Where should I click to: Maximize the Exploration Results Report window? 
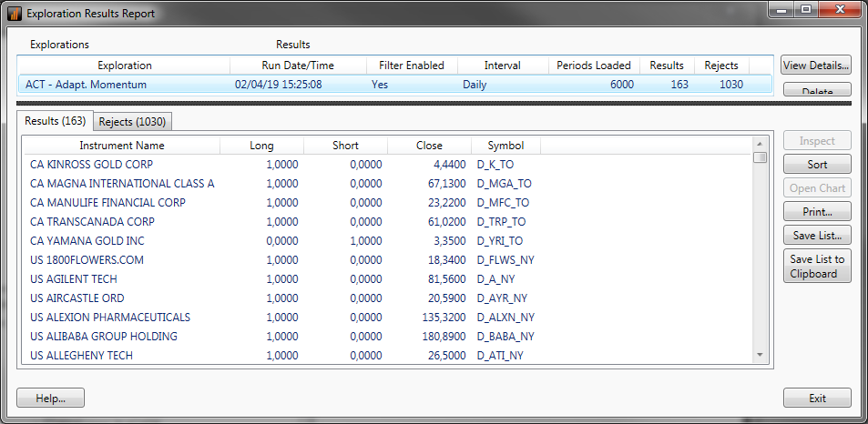tap(806, 9)
